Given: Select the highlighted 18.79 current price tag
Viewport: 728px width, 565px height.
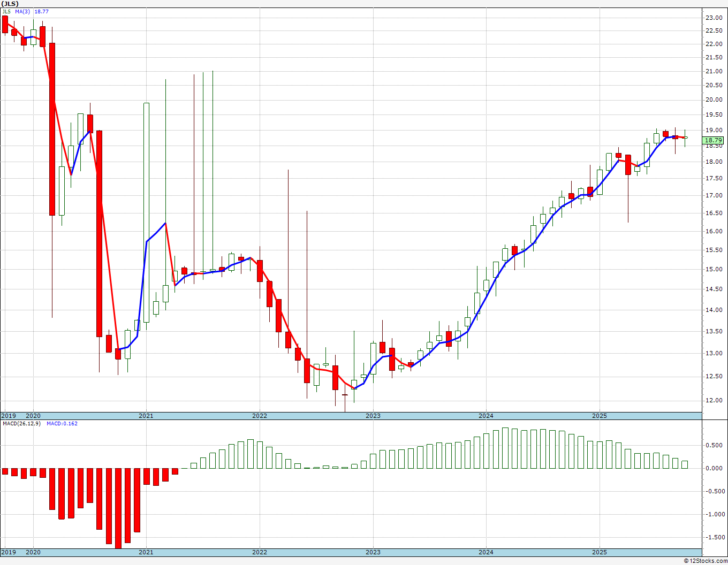Looking at the screenshot, I should click(x=713, y=141).
